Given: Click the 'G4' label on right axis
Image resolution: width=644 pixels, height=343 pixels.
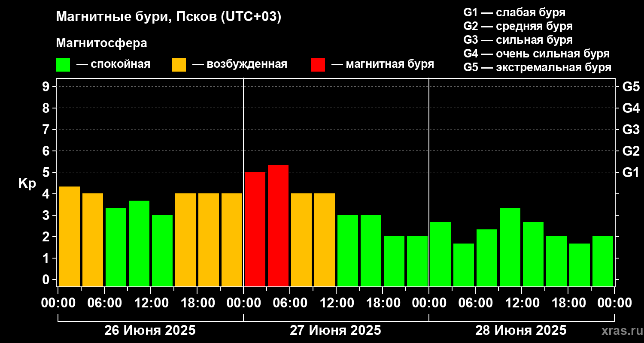Looking at the screenshot, I should pyautogui.click(x=631, y=108).
